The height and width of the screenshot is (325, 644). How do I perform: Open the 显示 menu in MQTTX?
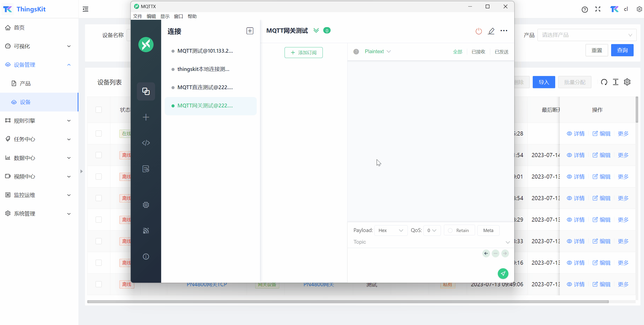(165, 16)
